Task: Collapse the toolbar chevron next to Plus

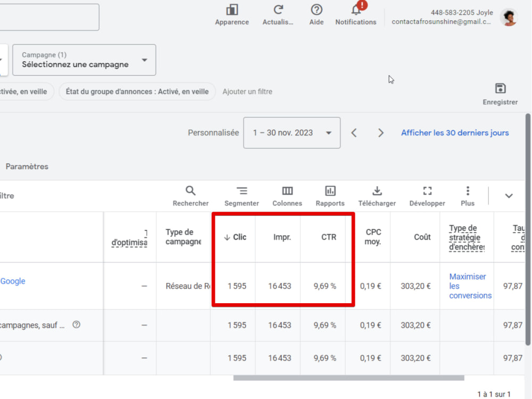Action: click(509, 196)
